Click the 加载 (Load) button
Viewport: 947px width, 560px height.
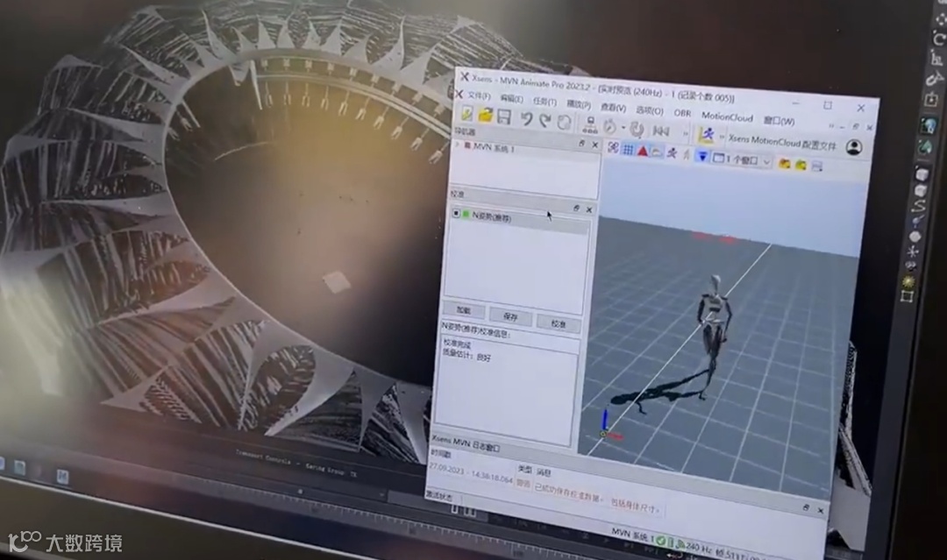click(463, 311)
